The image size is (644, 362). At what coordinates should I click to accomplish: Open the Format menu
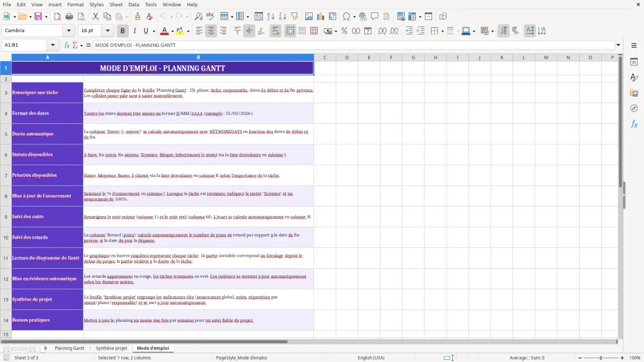tap(75, 4)
